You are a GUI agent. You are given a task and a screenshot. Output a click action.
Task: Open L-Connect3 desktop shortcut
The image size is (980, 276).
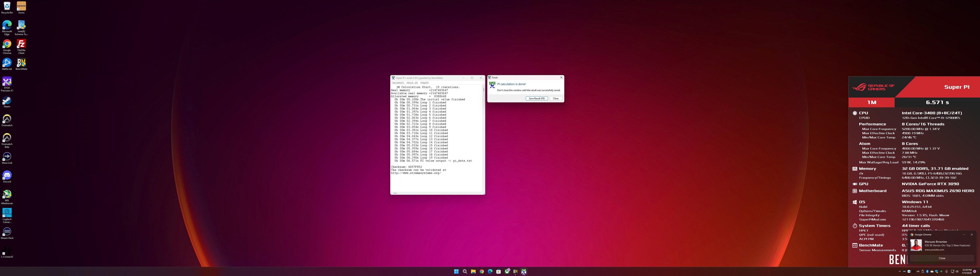click(7, 252)
